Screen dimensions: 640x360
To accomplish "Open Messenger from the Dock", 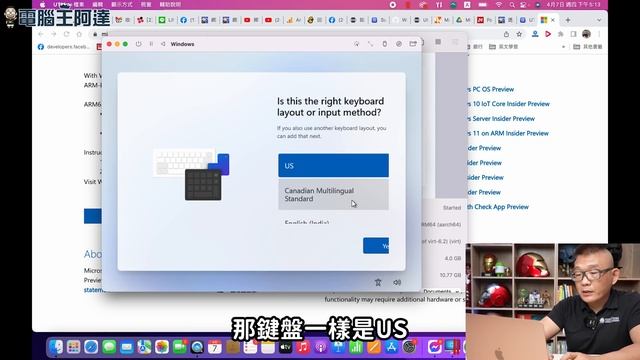I will click(x=434, y=347).
